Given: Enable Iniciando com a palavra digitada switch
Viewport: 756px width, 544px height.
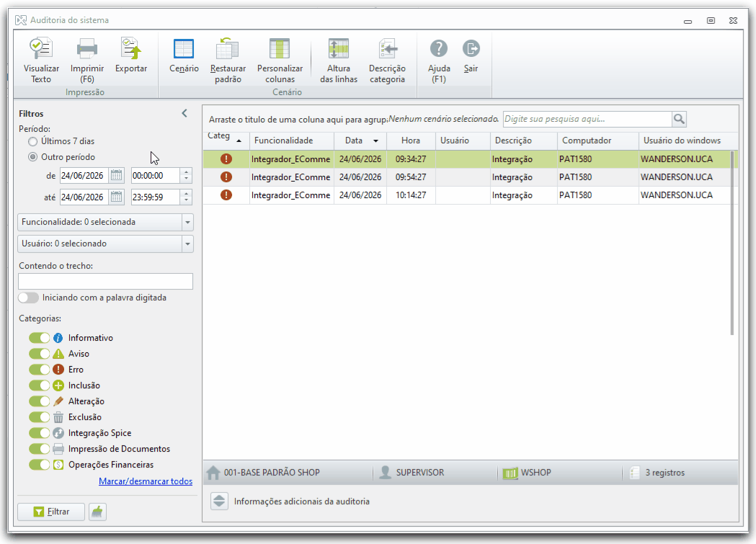Looking at the screenshot, I should [x=28, y=298].
